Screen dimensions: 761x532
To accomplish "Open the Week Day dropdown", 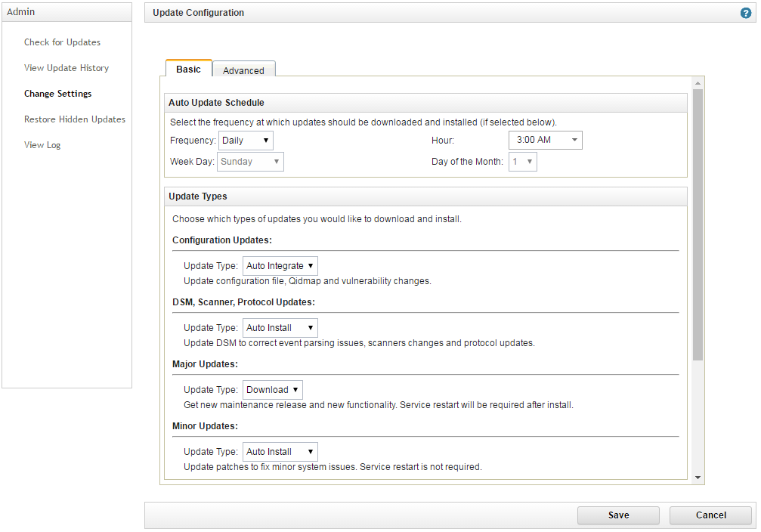I will click(250, 161).
